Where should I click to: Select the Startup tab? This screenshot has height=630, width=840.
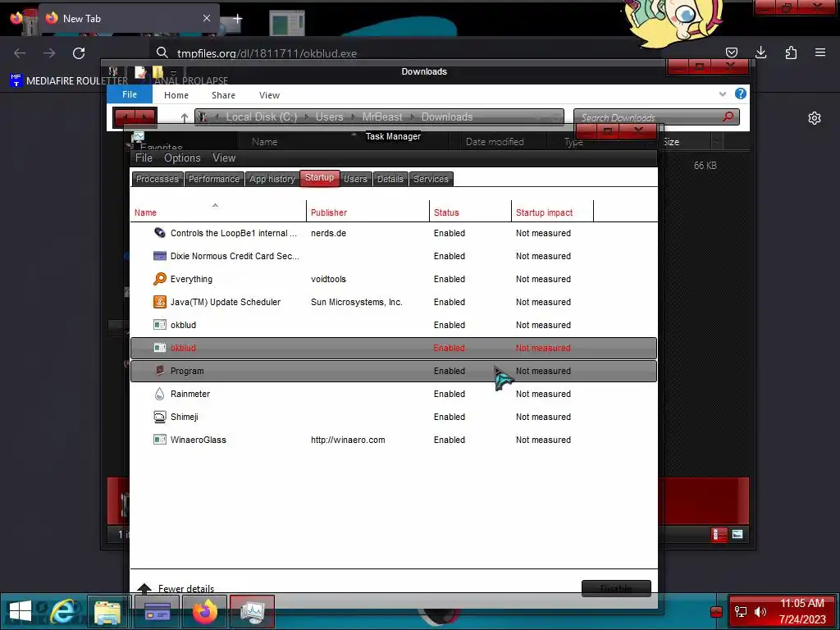(x=319, y=178)
